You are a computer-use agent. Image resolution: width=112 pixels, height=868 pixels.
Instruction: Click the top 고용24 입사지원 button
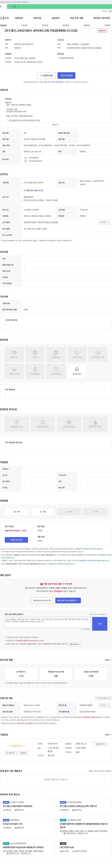coord(66,75)
